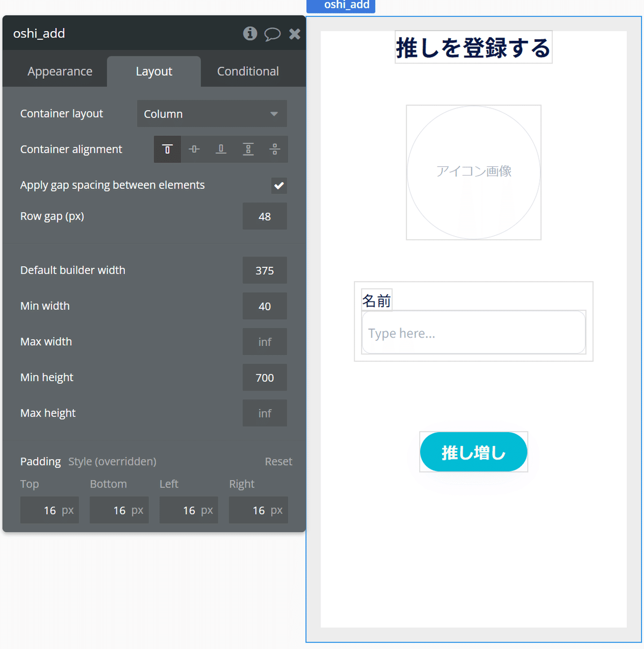Open the comments speech bubble icon
Screen dimensions: 644x649
[x=272, y=34]
